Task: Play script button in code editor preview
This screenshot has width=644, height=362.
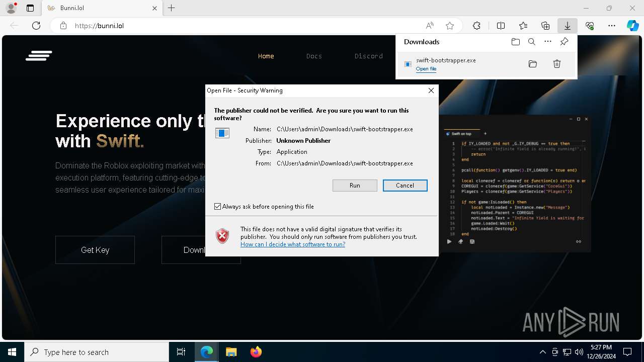Action: tap(449, 242)
